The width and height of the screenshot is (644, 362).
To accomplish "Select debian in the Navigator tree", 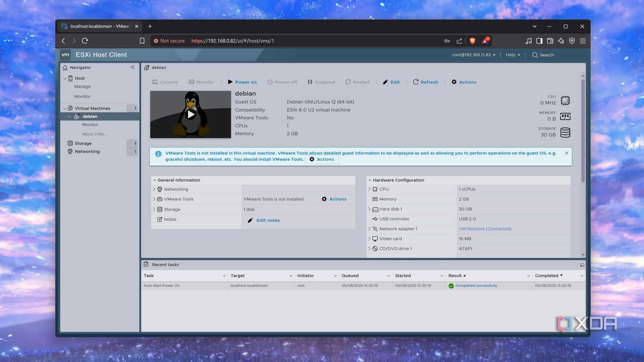I will [x=90, y=117].
